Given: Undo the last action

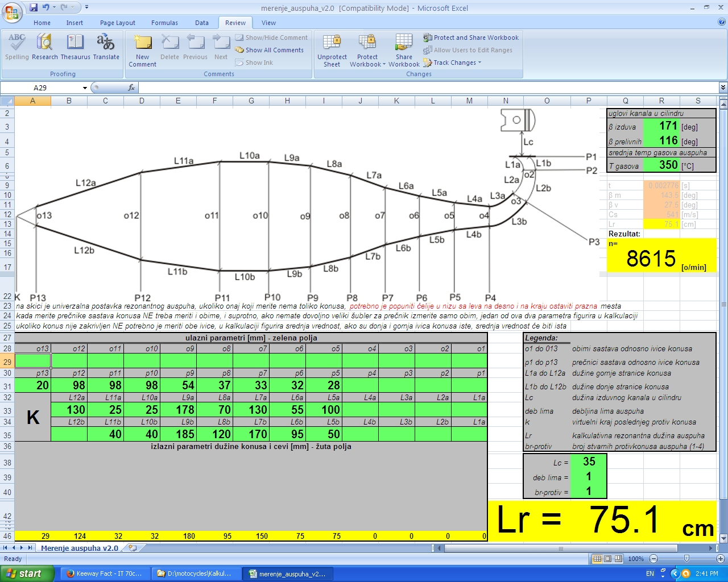Looking at the screenshot, I should [x=46, y=7].
